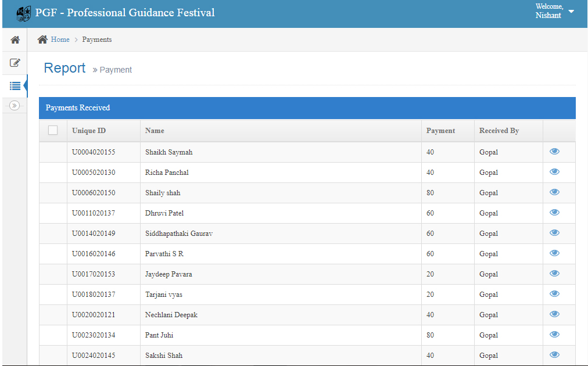588x366 pixels.
Task: View payment details for Siddhapathaki Gaurav
Action: 555,233
